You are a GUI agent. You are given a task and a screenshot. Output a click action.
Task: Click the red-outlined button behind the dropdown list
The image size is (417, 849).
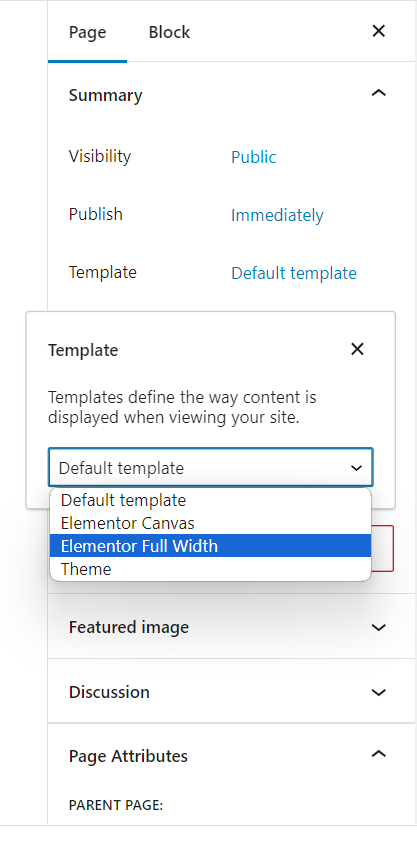[x=383, y=548]
